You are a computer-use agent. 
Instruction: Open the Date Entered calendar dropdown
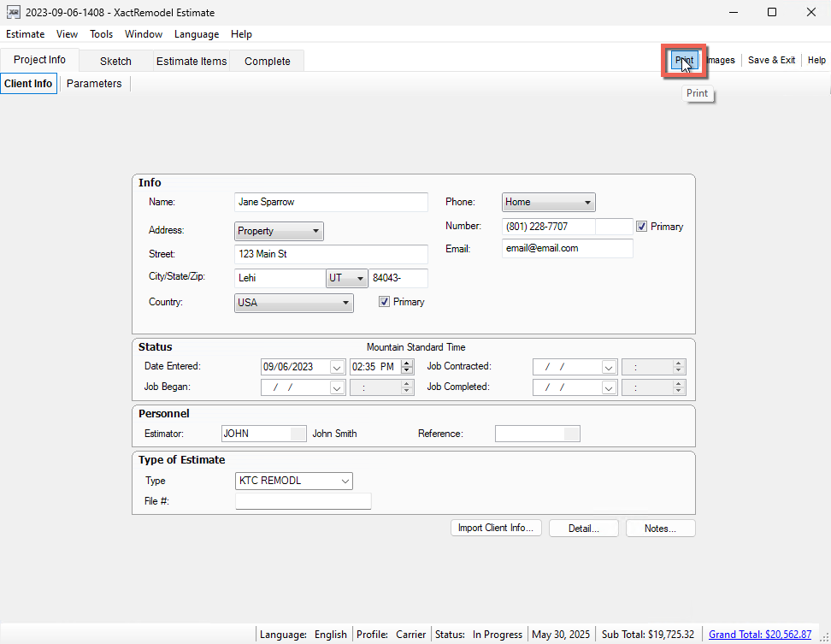click(x=336, y=367)
